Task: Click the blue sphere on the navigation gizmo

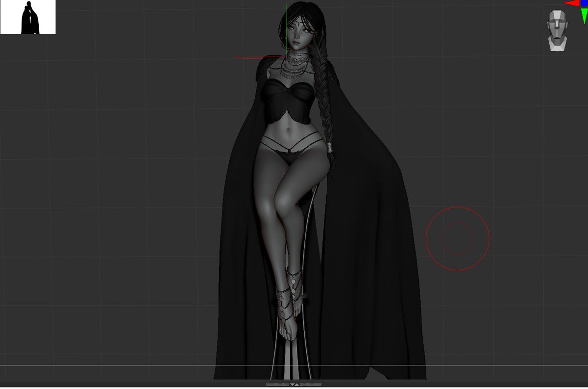Action: pyautogui.click(x=585, y=3)
